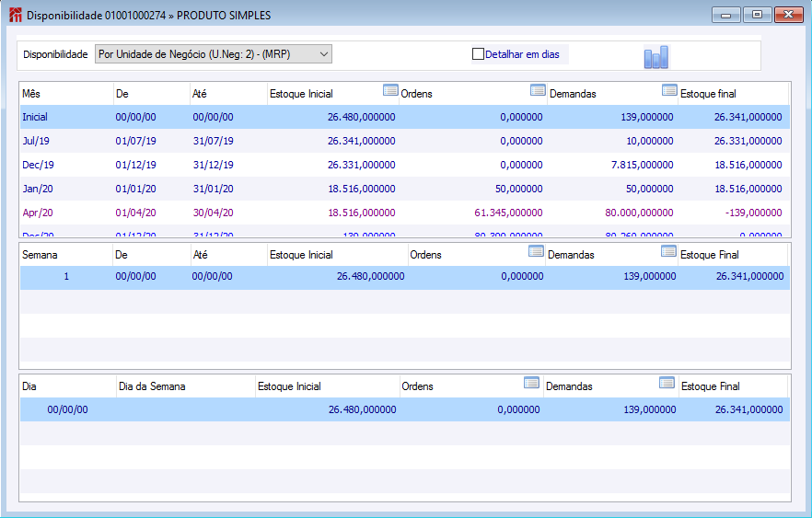Open monthly Ordens column detail icon
The width and height of the screenshot is (812, 518).
click(x=539, y=90)
